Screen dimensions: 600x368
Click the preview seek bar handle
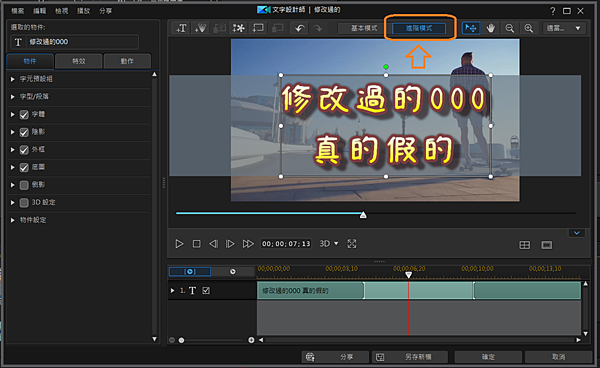click(x=363, y=215)
